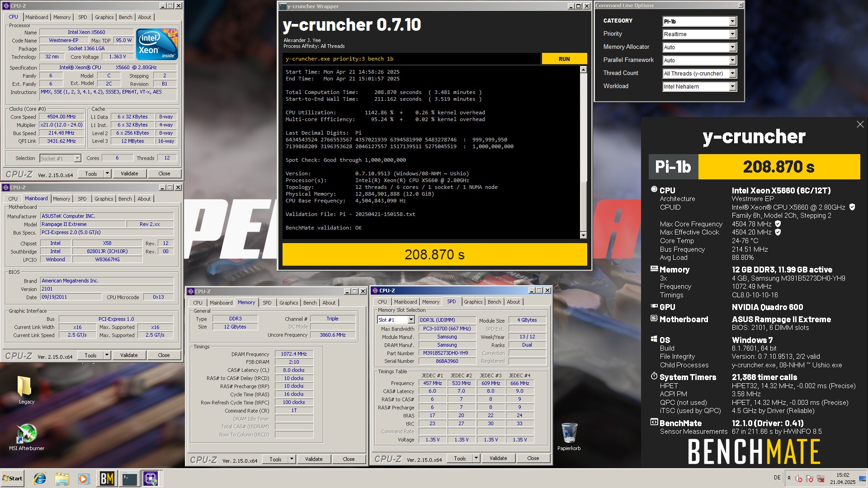868x488 pixels.
Task: Click the System Timers stopwatch icon
Action: 654,376
